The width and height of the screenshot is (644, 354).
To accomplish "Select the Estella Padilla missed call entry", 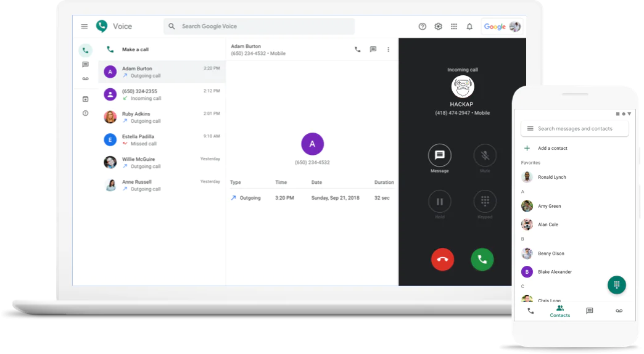I will 162,139.
